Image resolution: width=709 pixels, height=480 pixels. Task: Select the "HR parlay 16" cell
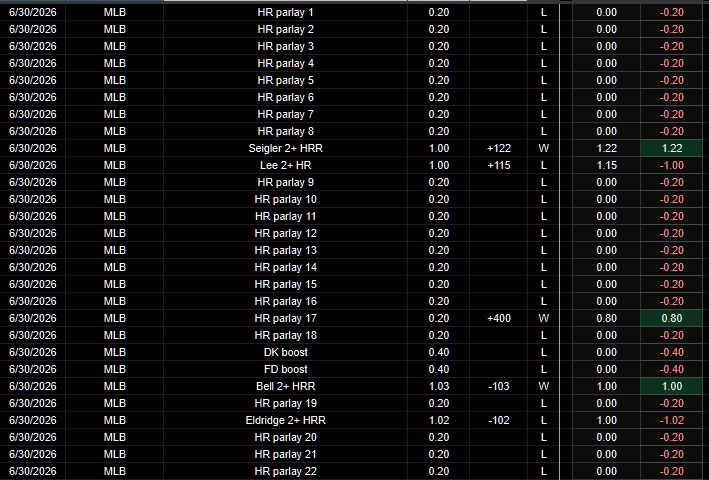click(x=285, y=301)
